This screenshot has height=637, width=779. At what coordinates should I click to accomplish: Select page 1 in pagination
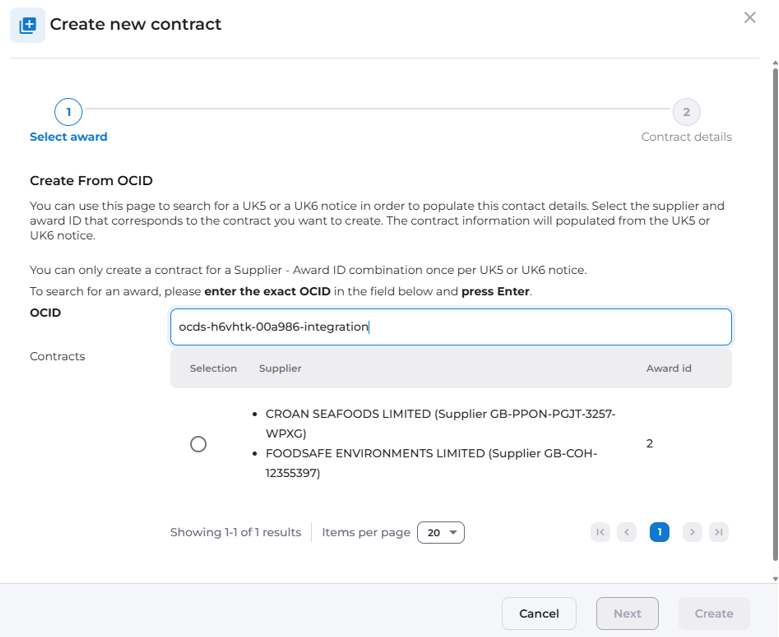[659, 532]
